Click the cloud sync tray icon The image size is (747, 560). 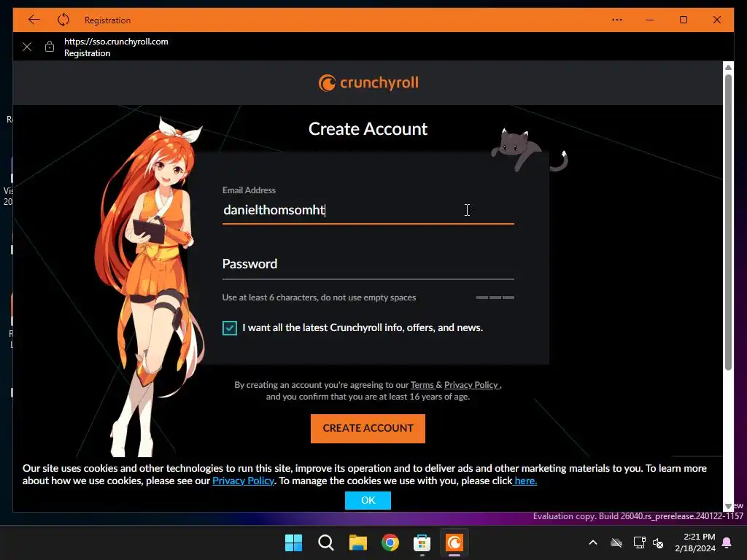(616, 542)
